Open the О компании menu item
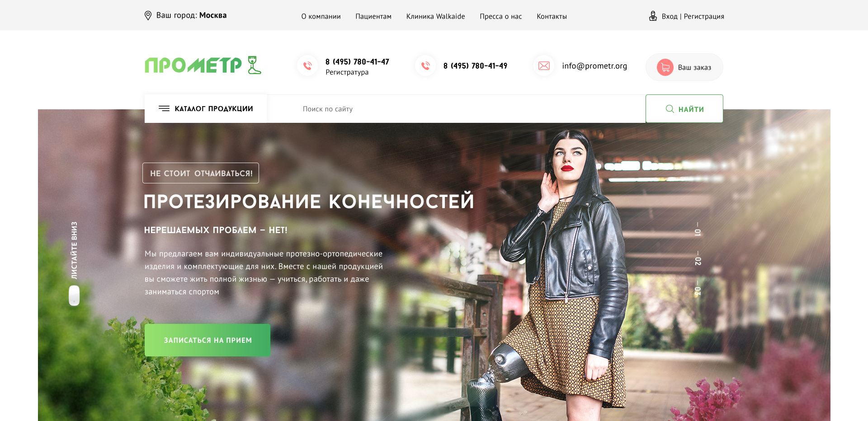Image resolution: width=868 pixels, height=421 pixels. [x=321, y=16]
